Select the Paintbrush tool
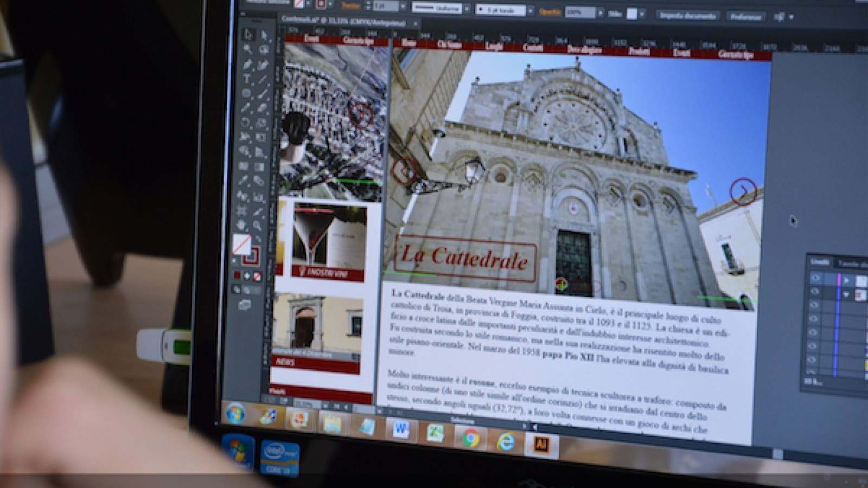 tap(263, 94)
